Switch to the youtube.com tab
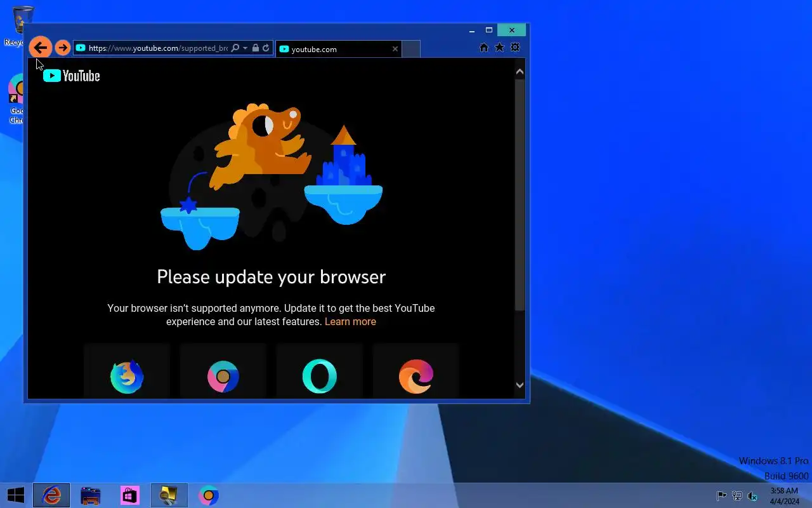The image size is (812, 508). pos(339,49)
